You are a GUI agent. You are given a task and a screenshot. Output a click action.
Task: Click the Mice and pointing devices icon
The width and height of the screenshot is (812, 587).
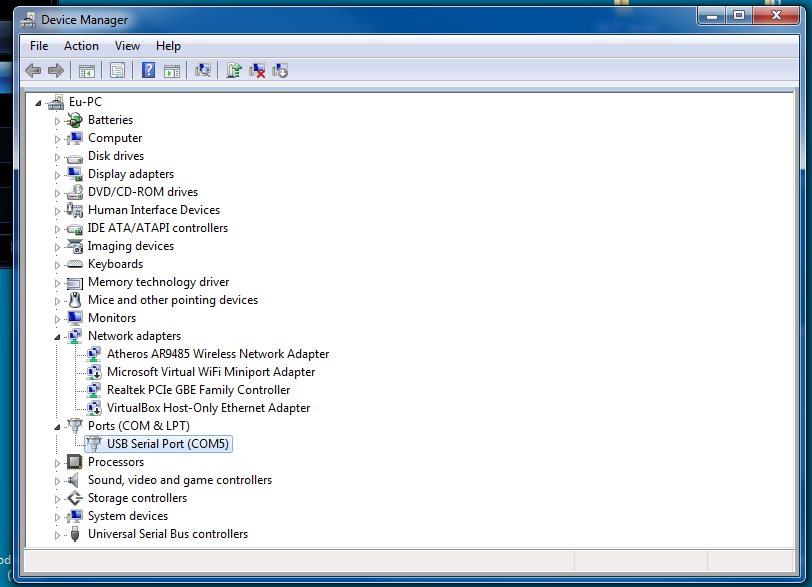(75, 300)
